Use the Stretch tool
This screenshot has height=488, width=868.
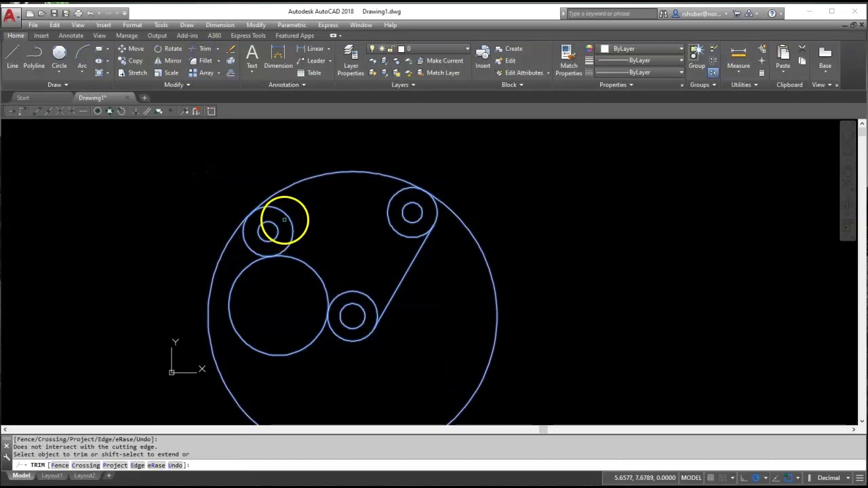pos(132,73)
